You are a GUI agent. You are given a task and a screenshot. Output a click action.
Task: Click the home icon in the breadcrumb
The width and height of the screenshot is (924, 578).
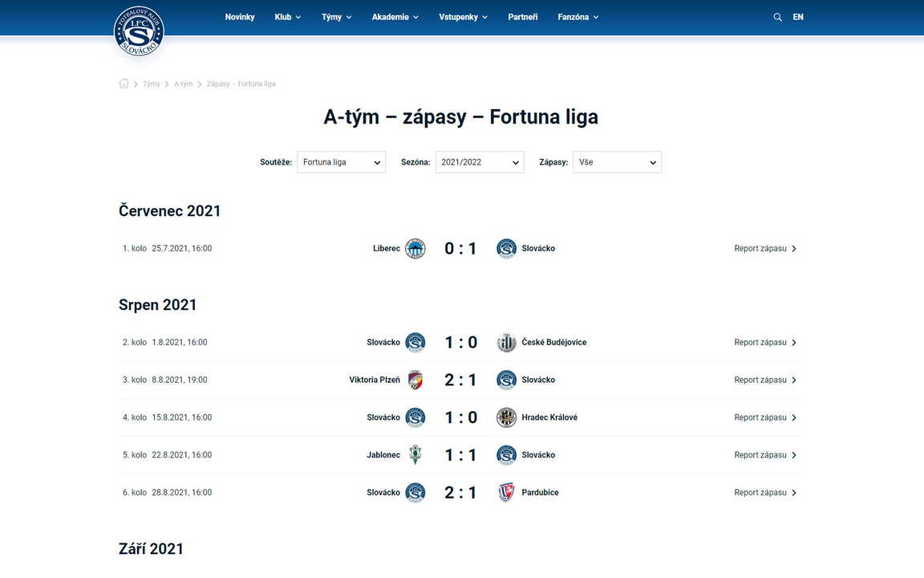(124, 83)
